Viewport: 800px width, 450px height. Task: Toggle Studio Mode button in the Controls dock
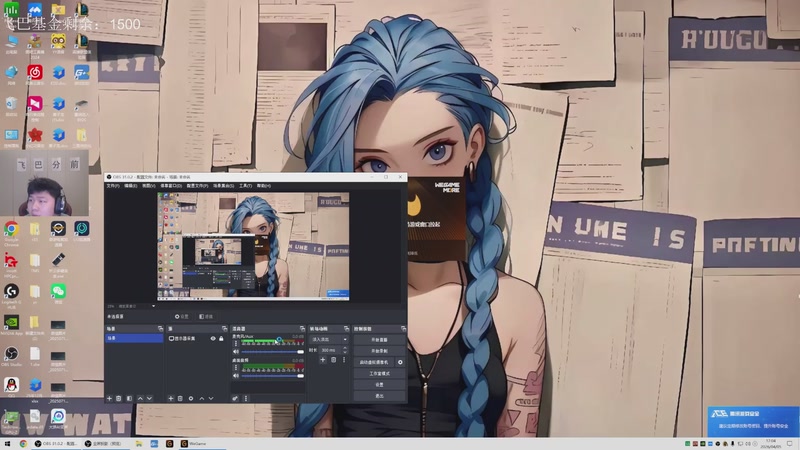tap(379, 373)
